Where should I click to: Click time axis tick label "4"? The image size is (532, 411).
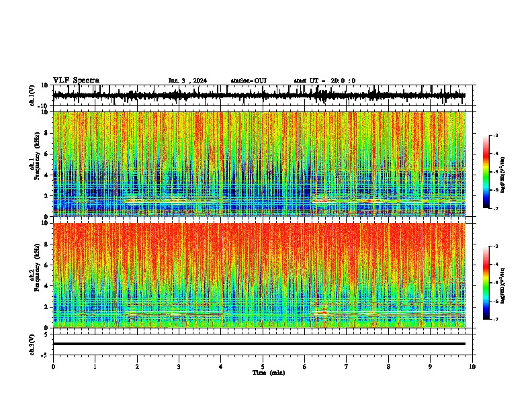coord(221,367)
